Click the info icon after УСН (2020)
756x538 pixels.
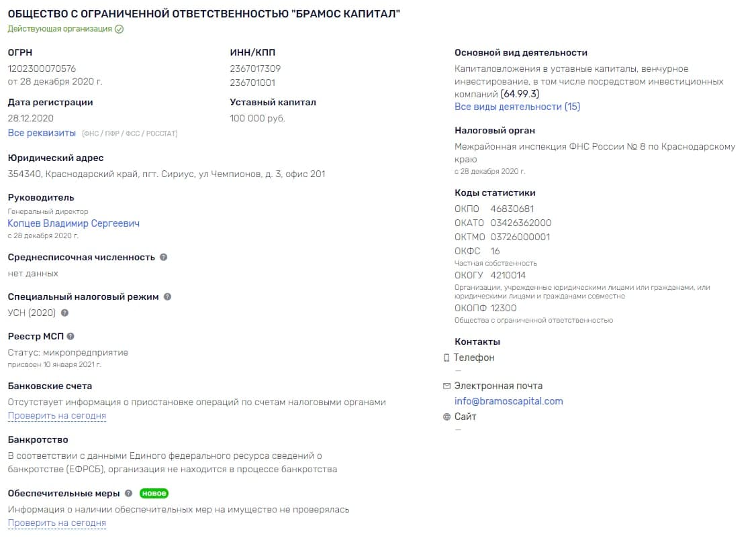[64, 313]
